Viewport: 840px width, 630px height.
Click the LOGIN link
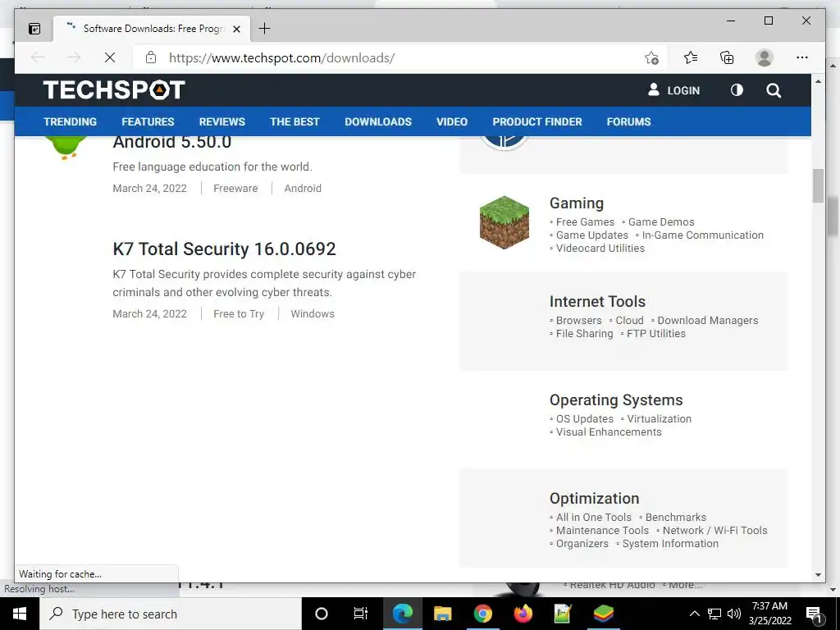point(683,90)
